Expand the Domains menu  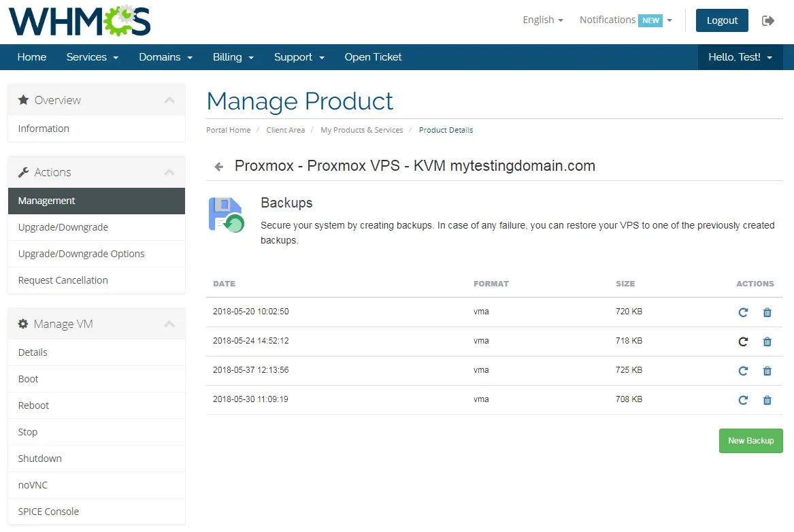point(165,57)
